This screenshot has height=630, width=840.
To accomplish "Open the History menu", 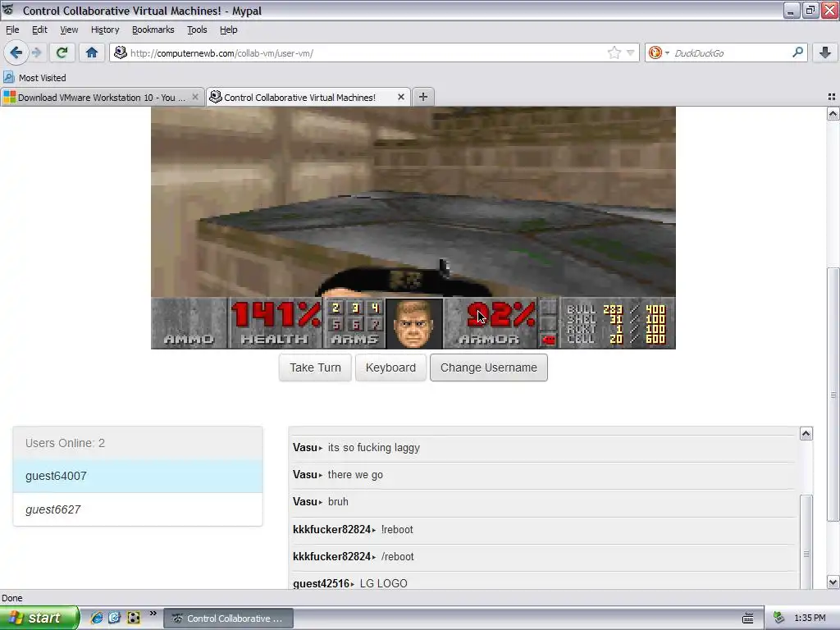I will pyautogui.click(x=105, y=30).
